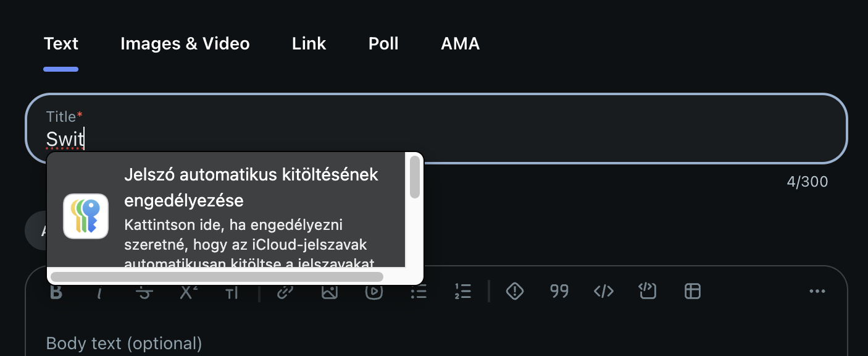Image resolution: width=868 pixels, height=356 pixels.
Task: Insert a link using the chain icon
Action: pos(285,292)
